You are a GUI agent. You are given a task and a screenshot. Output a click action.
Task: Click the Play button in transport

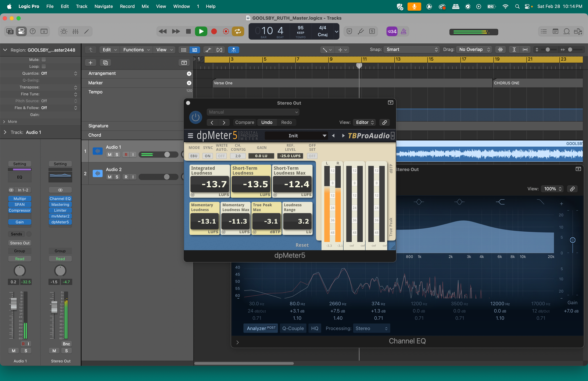(201, 32)
